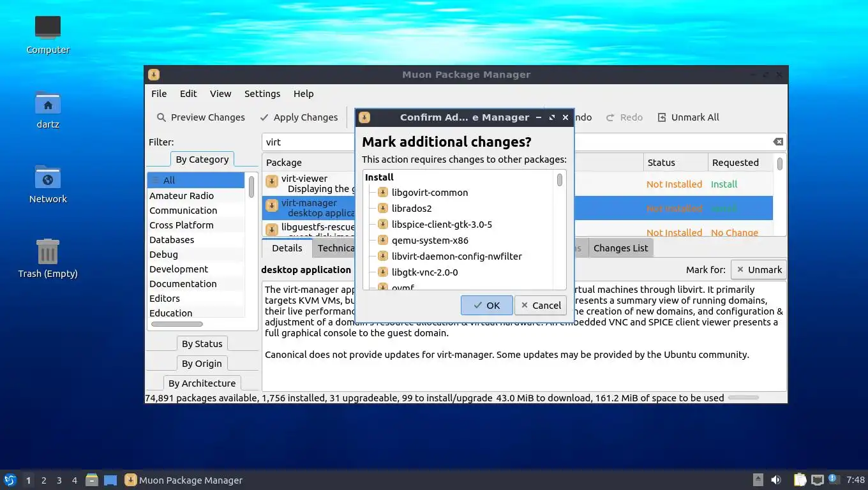Open the update notifier tray icon
This screenshot has height=490, width=868.
tap(833, 479)
